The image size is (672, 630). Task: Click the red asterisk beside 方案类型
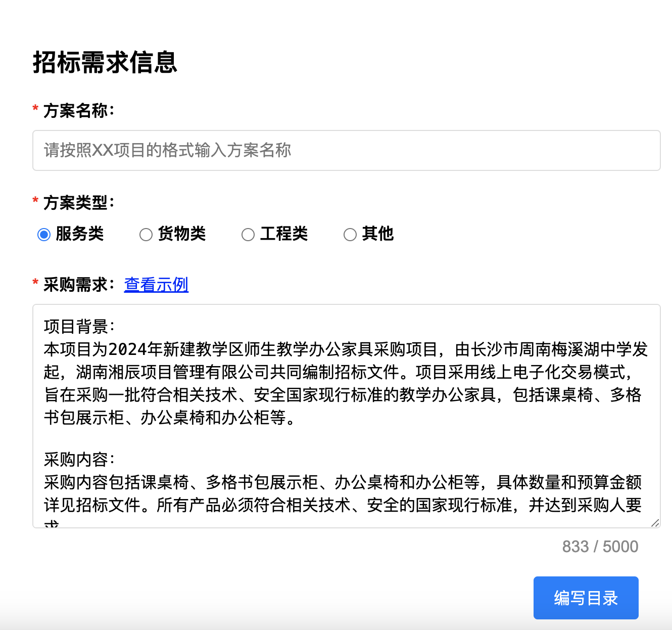(x=35, y=200)
